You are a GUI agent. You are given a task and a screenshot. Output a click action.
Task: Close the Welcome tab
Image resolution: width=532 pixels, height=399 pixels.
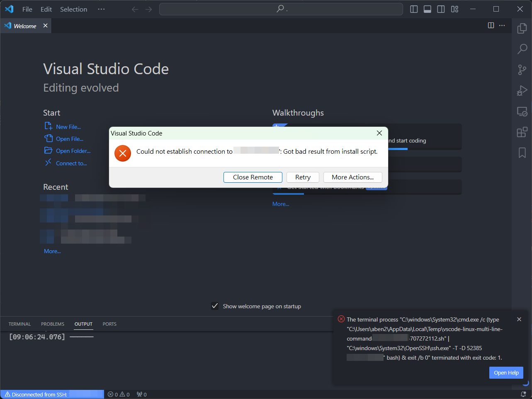tap(45, 26)
